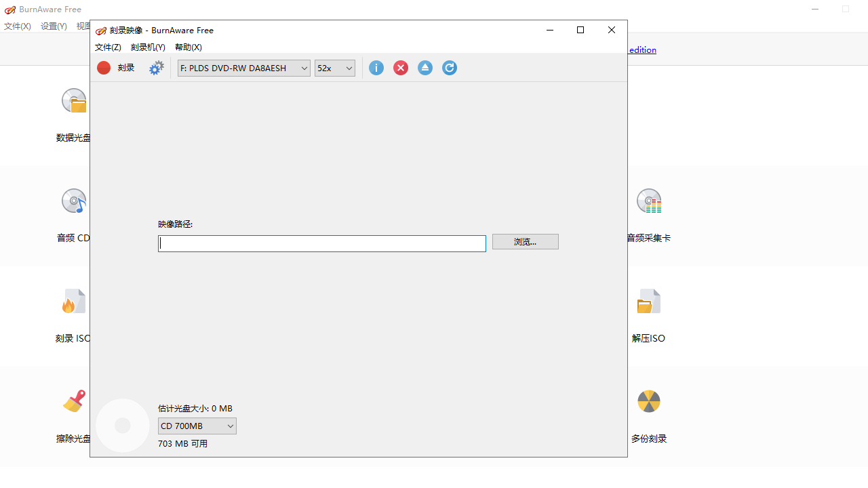
Task: Open burn settings via gear icon
Action: coord(156,68)
